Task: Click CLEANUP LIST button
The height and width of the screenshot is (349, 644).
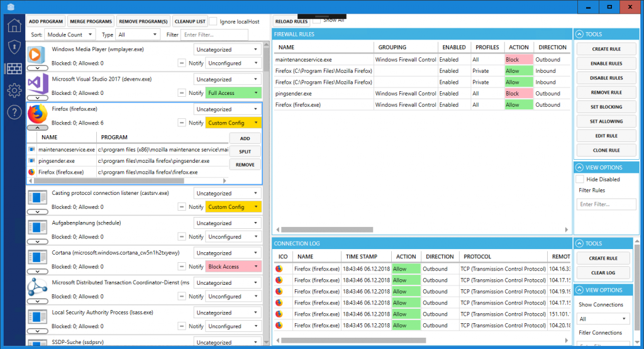Action: 190,21
